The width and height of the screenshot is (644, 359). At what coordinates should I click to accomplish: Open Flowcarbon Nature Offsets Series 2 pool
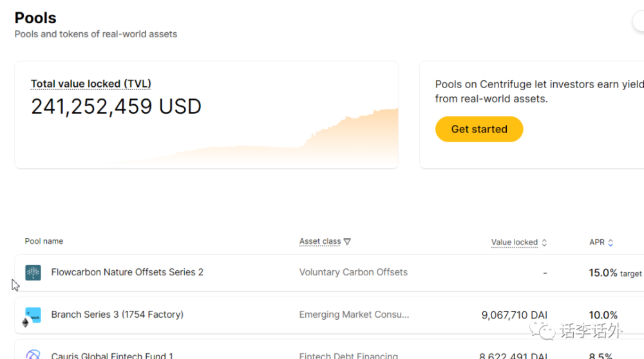(x=128, y=272)
